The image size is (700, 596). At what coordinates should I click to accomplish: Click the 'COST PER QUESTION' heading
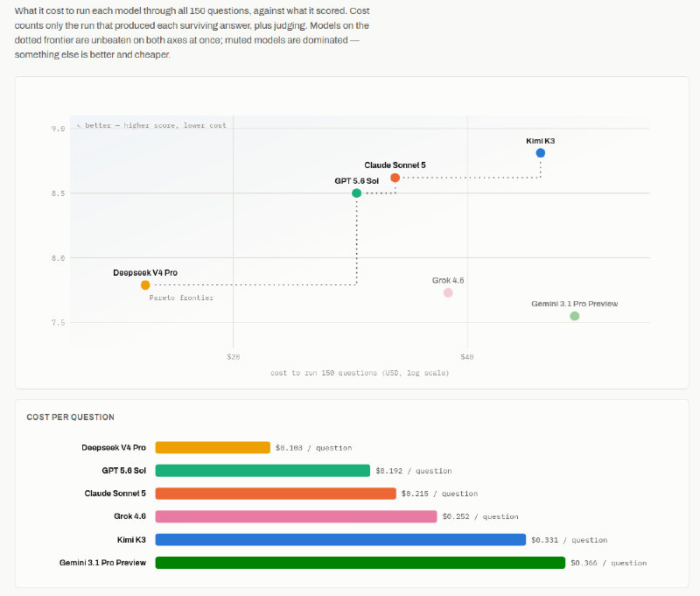(71, 417)
